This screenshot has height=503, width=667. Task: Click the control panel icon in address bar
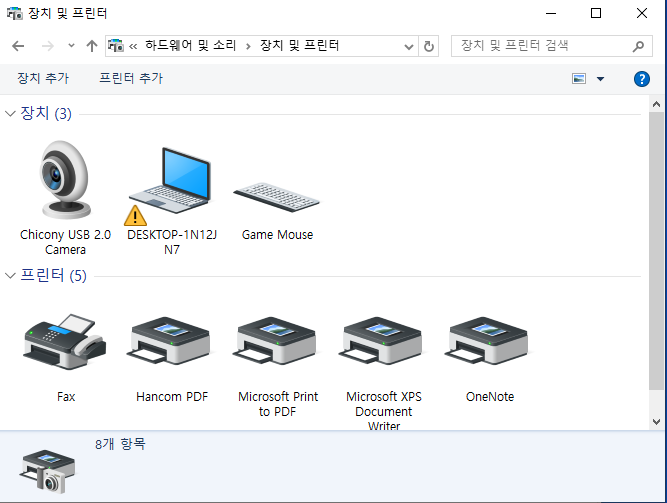click(115, 45)
